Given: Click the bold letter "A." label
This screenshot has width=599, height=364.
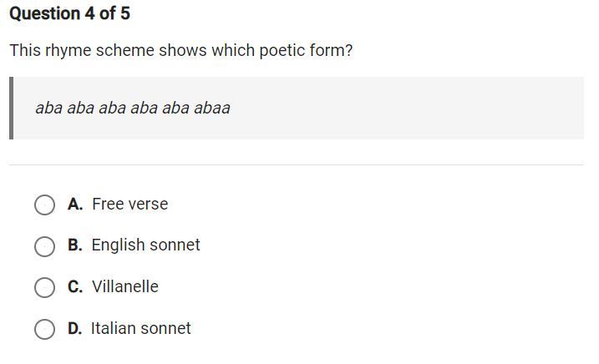Looking at the screenshot, I should pyautogui.click(x=75, y=204).
